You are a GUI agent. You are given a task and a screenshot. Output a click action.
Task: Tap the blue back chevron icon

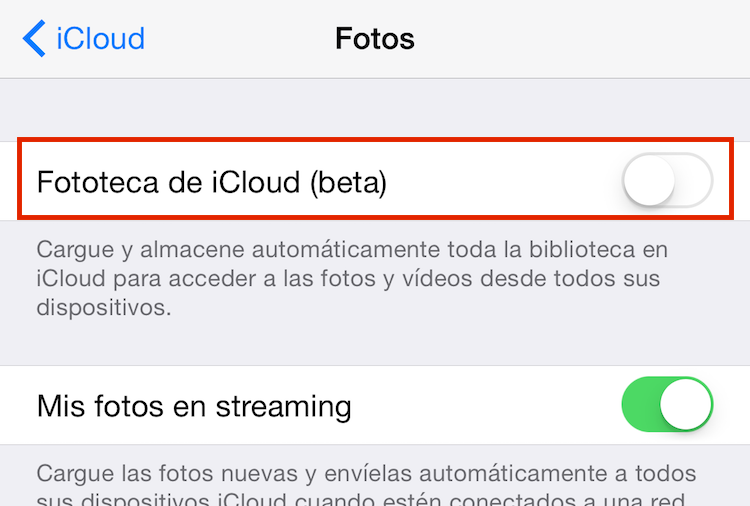(34, 38)
